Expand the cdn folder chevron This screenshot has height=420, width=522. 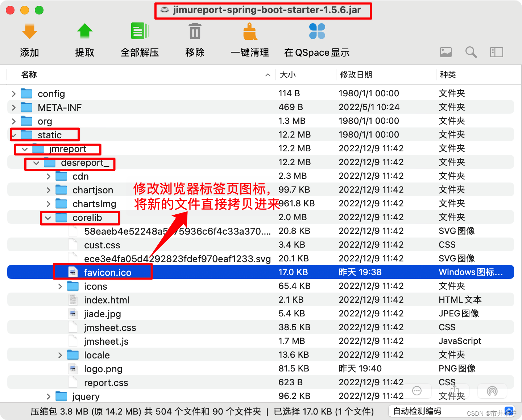[x=49, y=176]
